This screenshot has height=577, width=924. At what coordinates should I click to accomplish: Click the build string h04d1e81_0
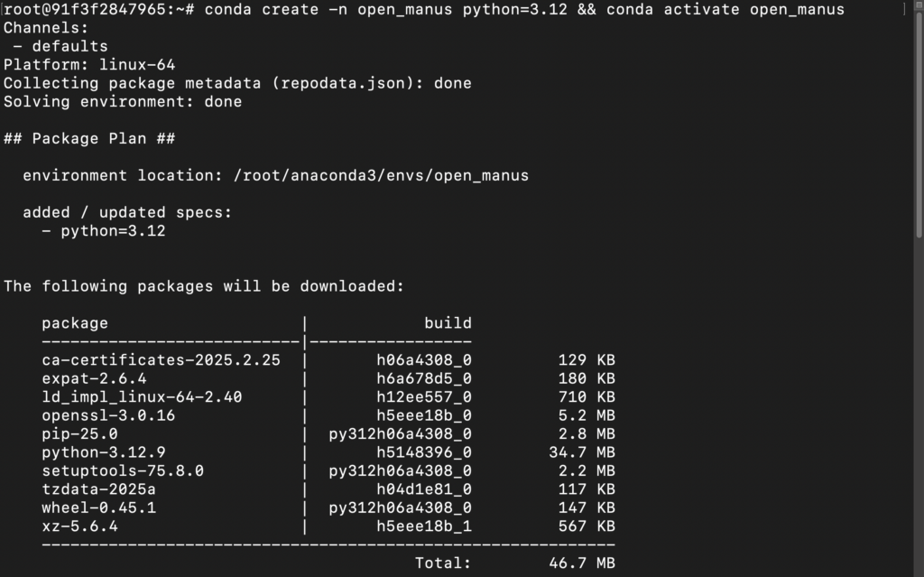click(x=424, y=489)
